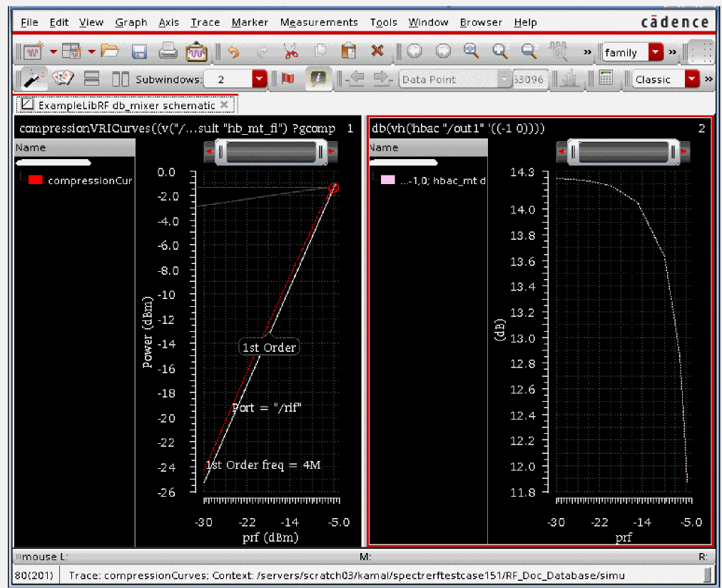Click the Print icon in the toolbar
Viewport: 722px width, 588px height.
click(x=168, y=51)
